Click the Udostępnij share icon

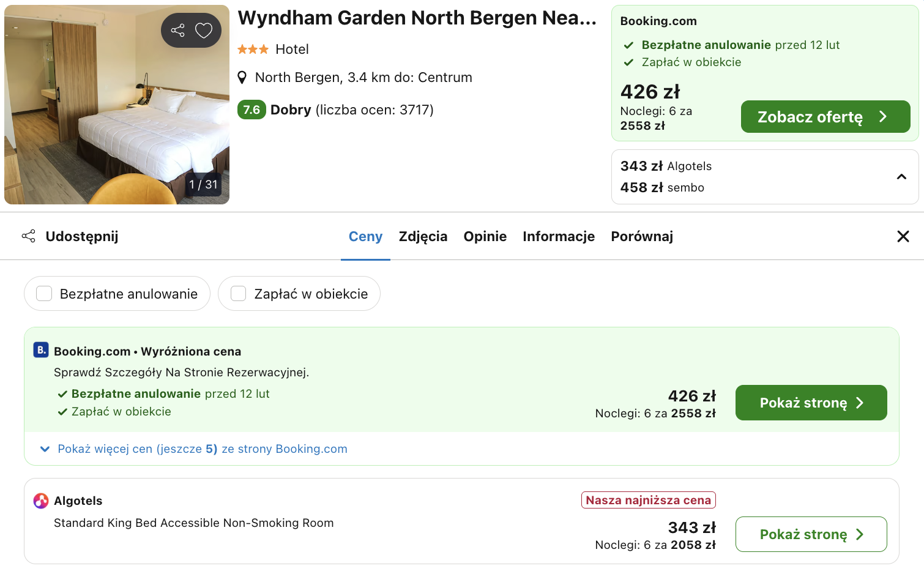point(29,236)
